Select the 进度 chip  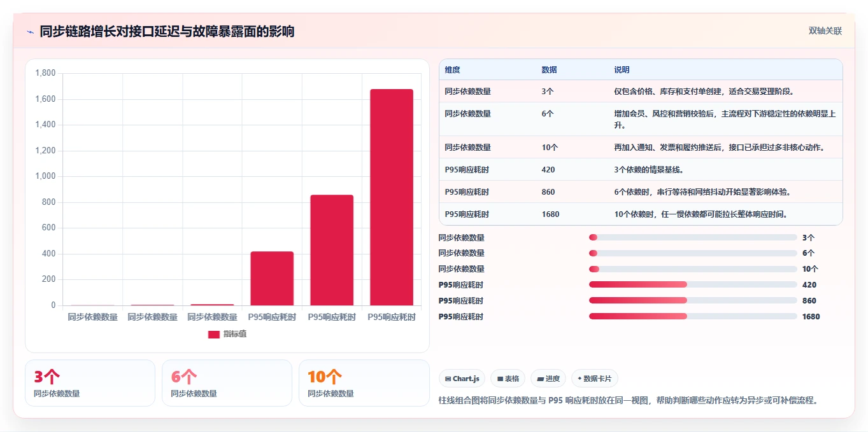point(548,379)
